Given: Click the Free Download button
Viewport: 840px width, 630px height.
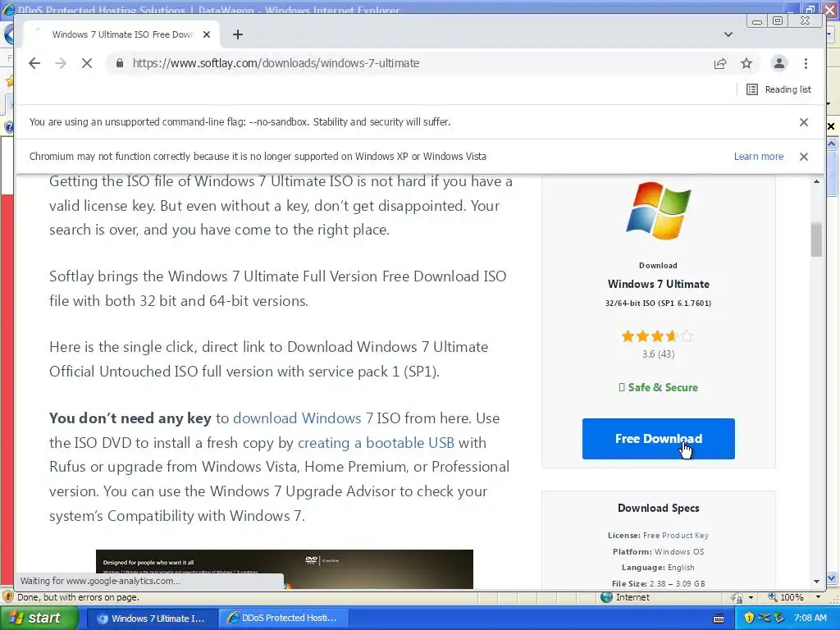Looking at the screenshot, I should [x=659, y=439].
